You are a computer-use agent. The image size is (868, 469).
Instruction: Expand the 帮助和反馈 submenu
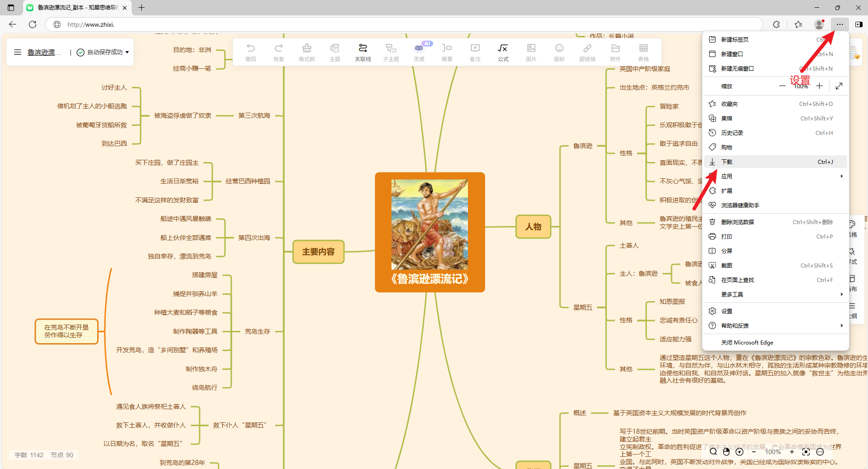[776, 325]
